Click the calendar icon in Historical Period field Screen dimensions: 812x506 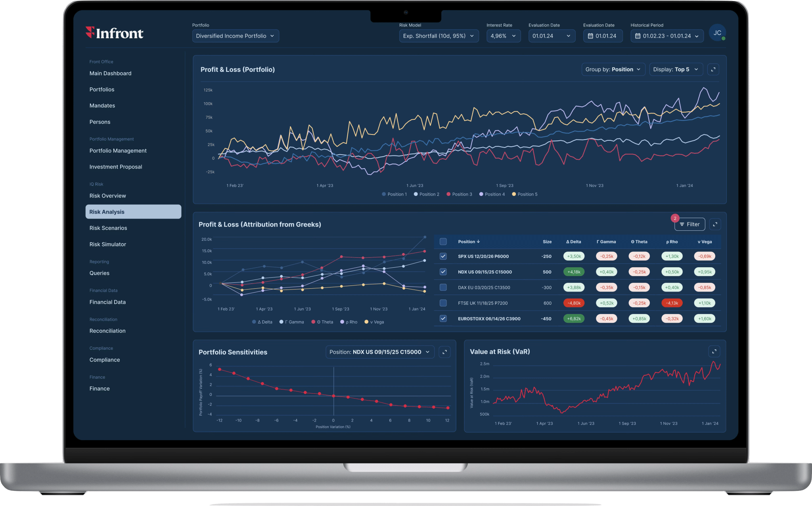coord(638,36)
